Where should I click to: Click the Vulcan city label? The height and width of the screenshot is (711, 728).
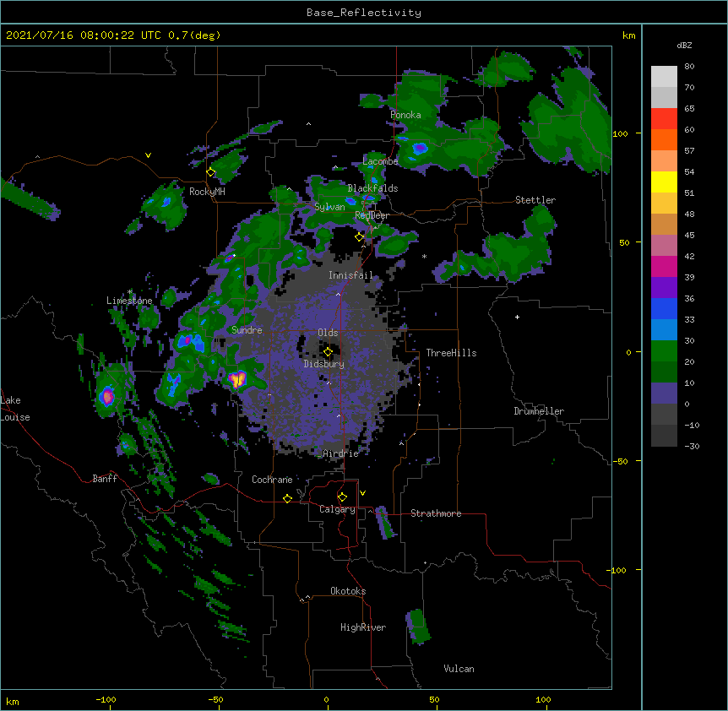(459, 669)
